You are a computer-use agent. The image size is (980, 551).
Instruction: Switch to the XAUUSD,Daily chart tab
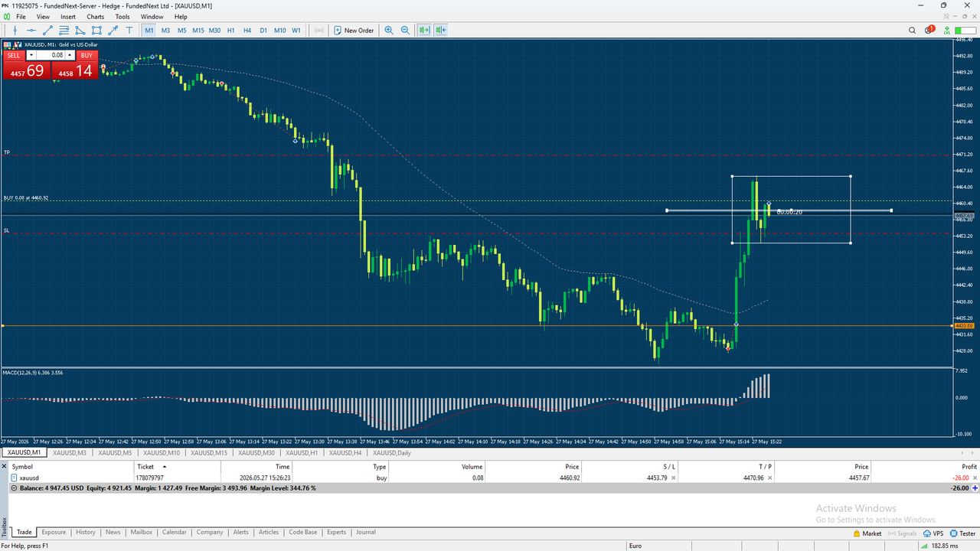click(392, 453)
